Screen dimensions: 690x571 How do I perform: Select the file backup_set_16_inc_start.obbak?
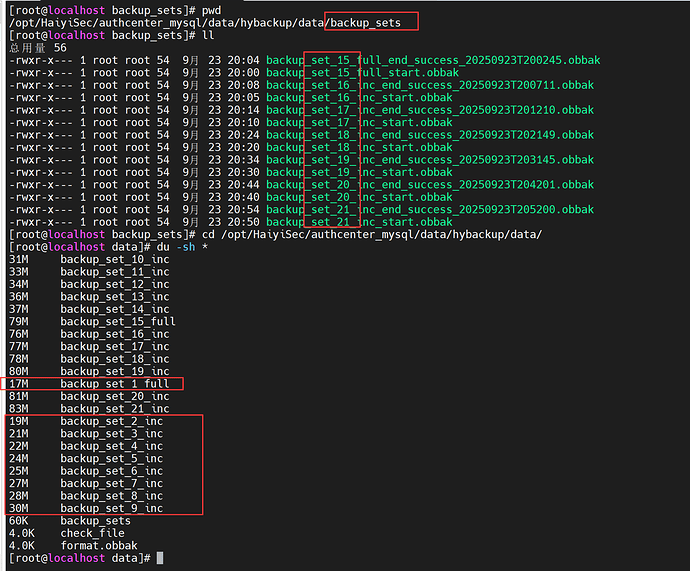pyautogui.click(x=360, y=98)
